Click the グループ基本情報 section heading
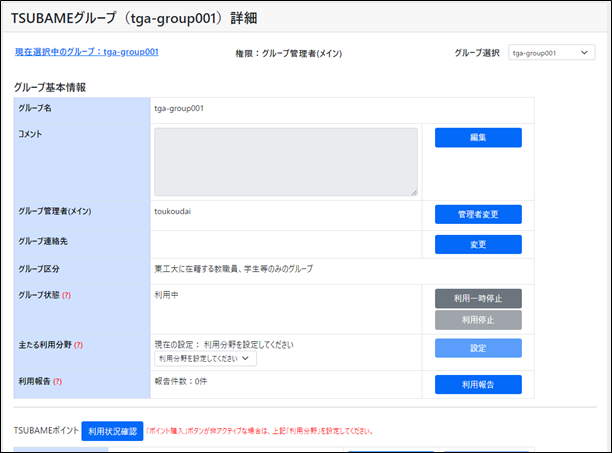Image resolution: width=612 pixels, height=453 pixels. click(x=50, y=87)
